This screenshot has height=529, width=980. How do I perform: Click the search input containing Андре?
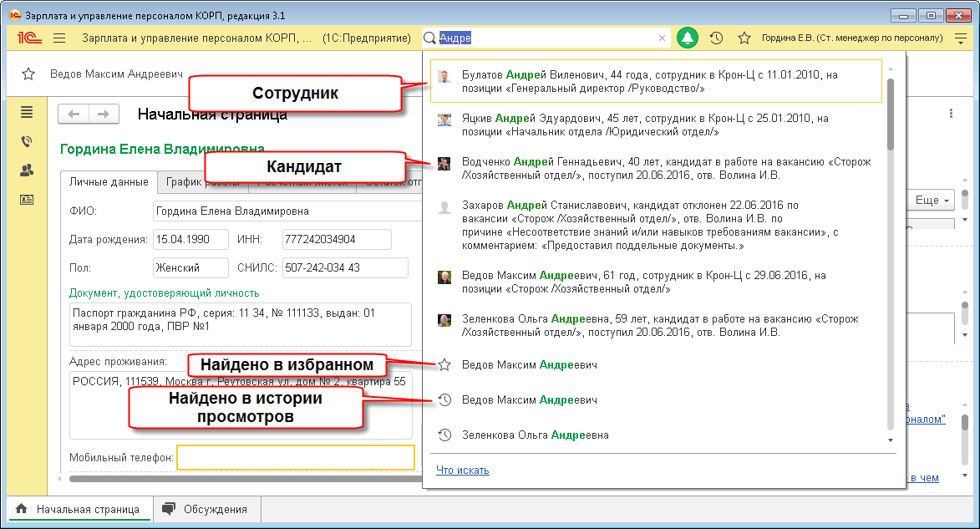point(546,38)
